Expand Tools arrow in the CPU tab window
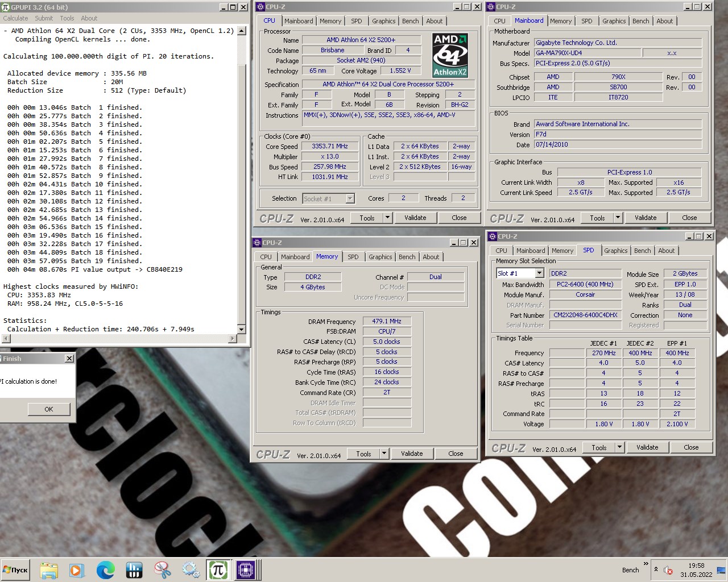Image resolution: width=728 pixels, height=582 pixels. point(387,218)
